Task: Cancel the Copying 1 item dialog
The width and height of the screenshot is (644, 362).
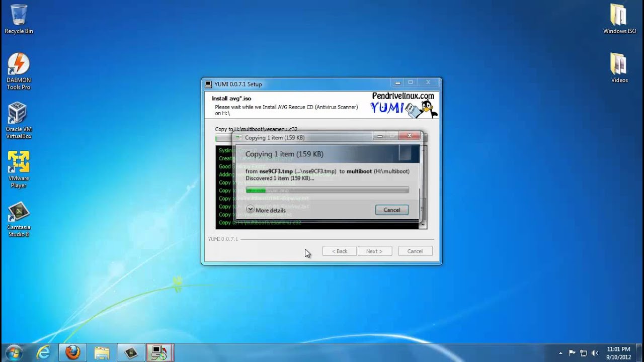Action: pos(391,210)
